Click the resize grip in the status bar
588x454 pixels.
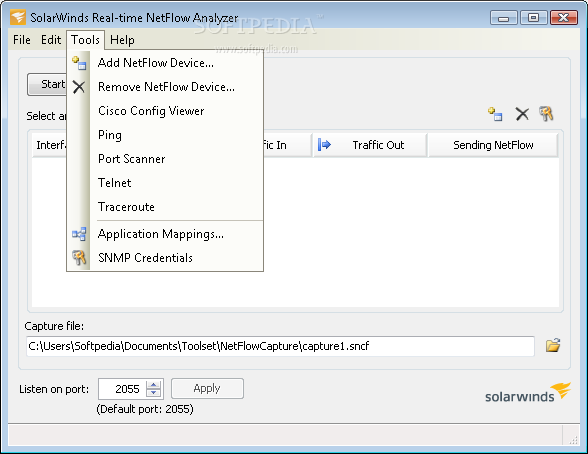point(573,441)
